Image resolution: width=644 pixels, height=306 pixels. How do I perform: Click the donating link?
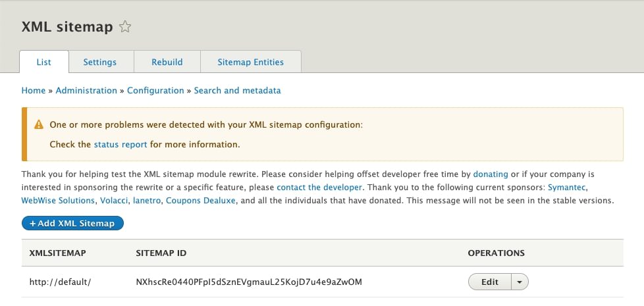click(491, 174)
